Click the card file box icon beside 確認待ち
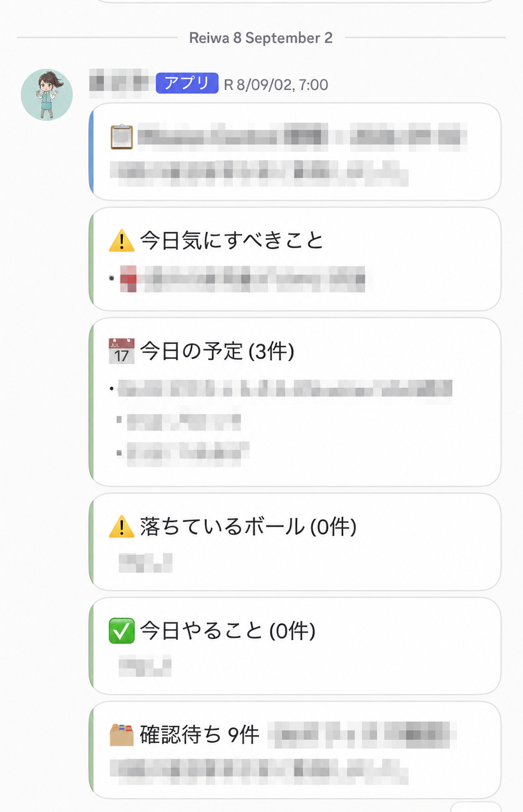 (x=122, y=735)
